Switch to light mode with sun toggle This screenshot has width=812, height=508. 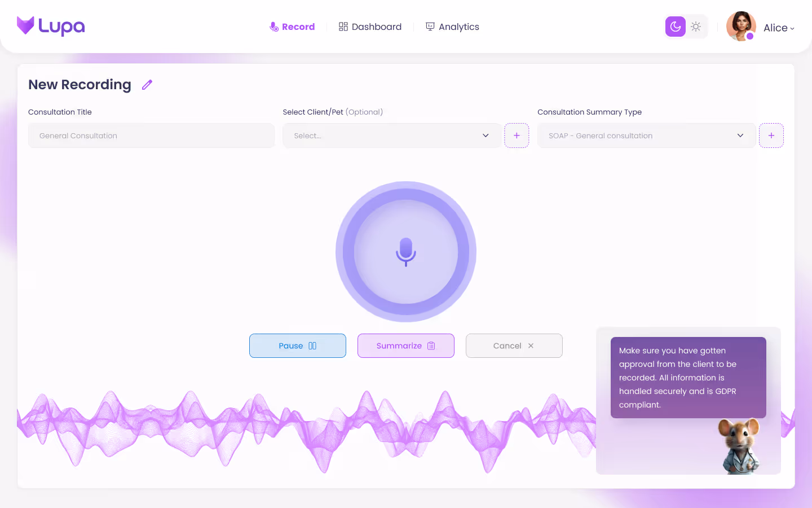coord(696,27)
